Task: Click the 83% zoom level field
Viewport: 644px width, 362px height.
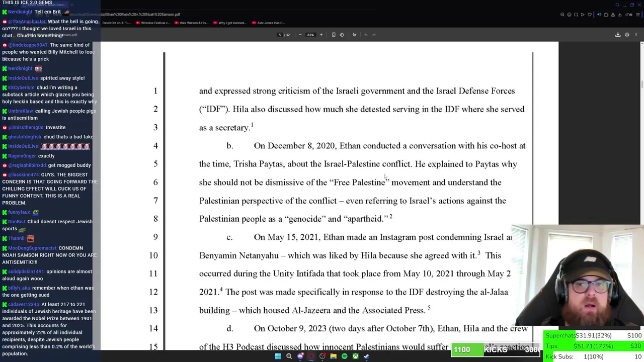Action: 310,35
